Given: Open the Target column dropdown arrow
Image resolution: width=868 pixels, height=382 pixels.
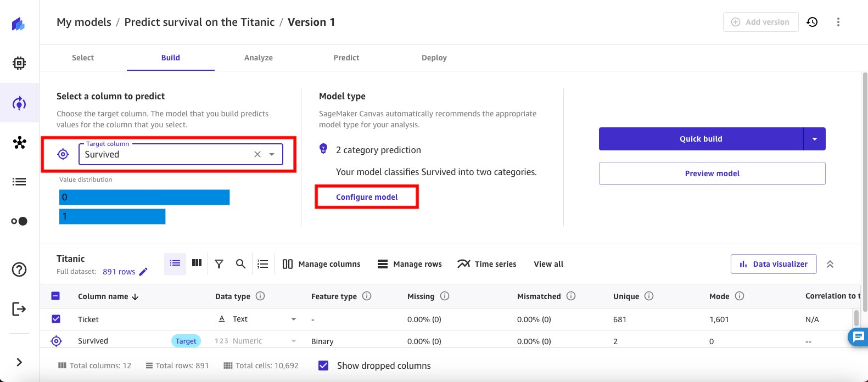Looking at the screenshot, I should [x=272, y=154].
